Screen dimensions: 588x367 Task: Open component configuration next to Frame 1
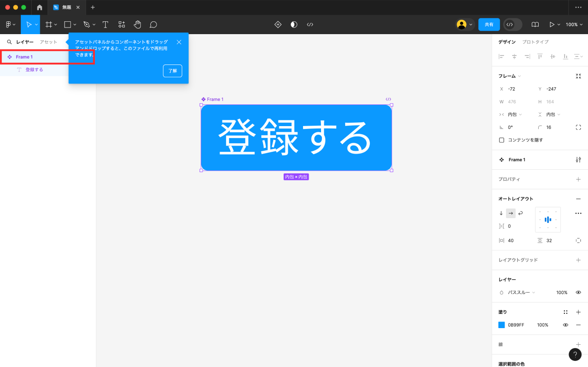pyautogui.click(x=578, y=160)
